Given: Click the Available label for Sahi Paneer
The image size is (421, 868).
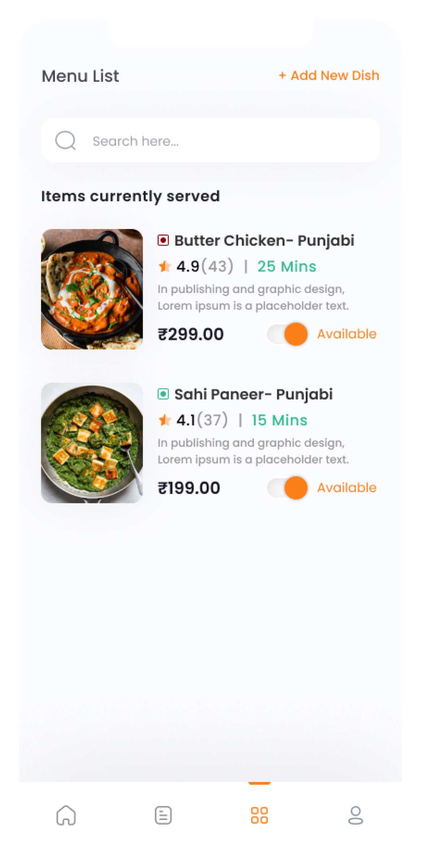Looking at the screenshot, I should pos(347,488).
